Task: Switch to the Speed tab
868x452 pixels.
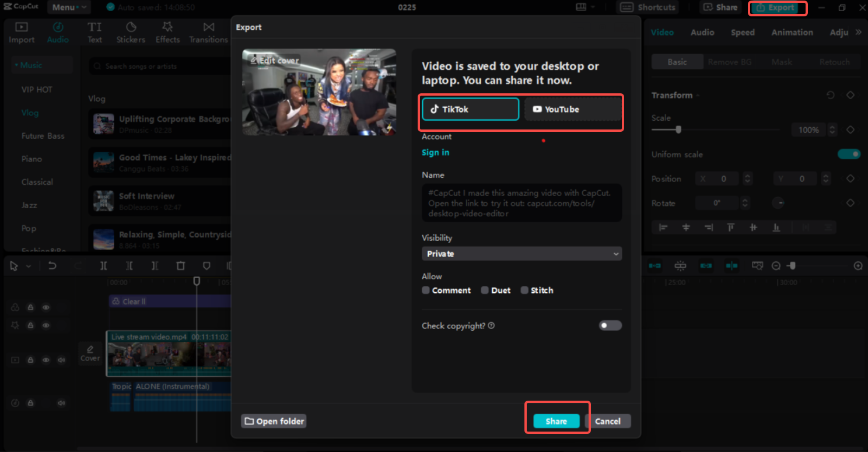Action: tap(743, 32)
